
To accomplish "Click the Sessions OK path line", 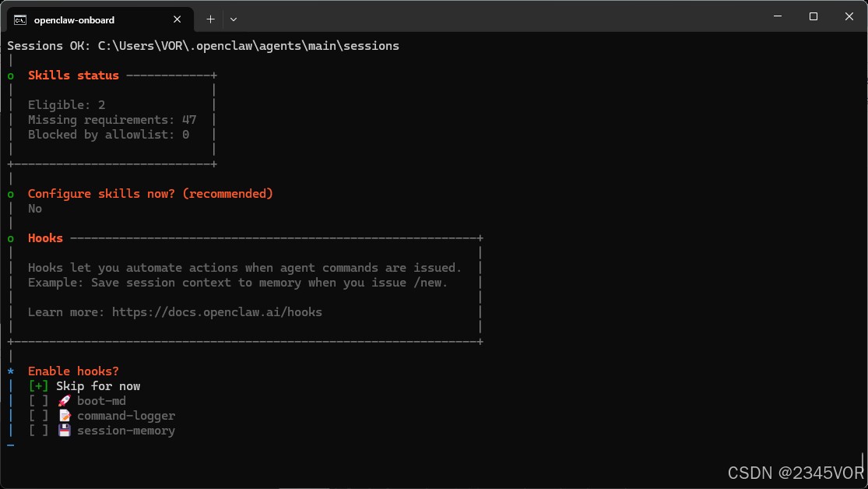I will pyautogui.click(x=202, y=46).
